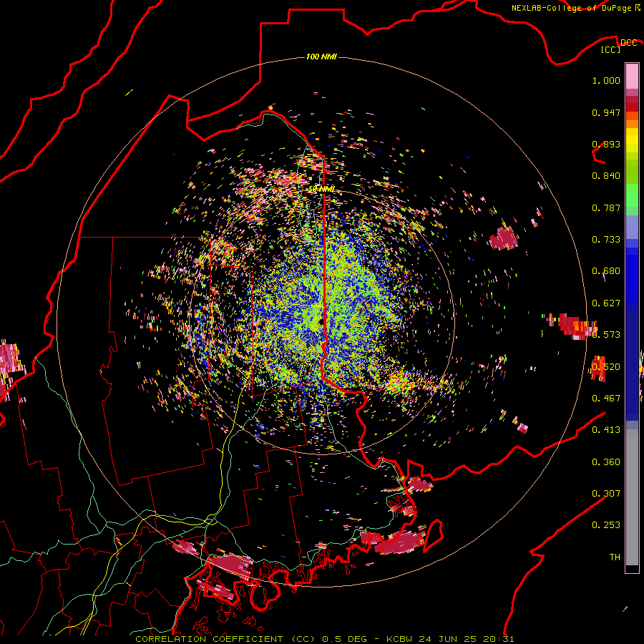Click the KCBW station identifier
The height and width of the screenshot is (644, 644).
click(401, 639)
